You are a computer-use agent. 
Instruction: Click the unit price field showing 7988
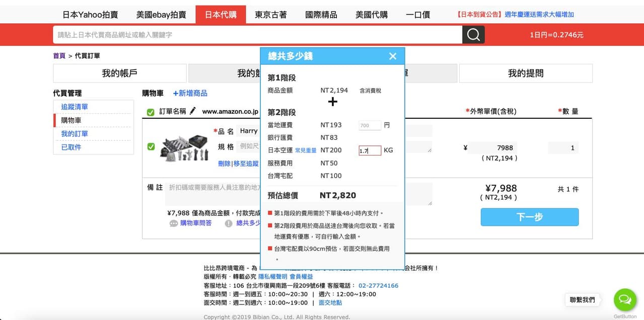pos(493,148)
